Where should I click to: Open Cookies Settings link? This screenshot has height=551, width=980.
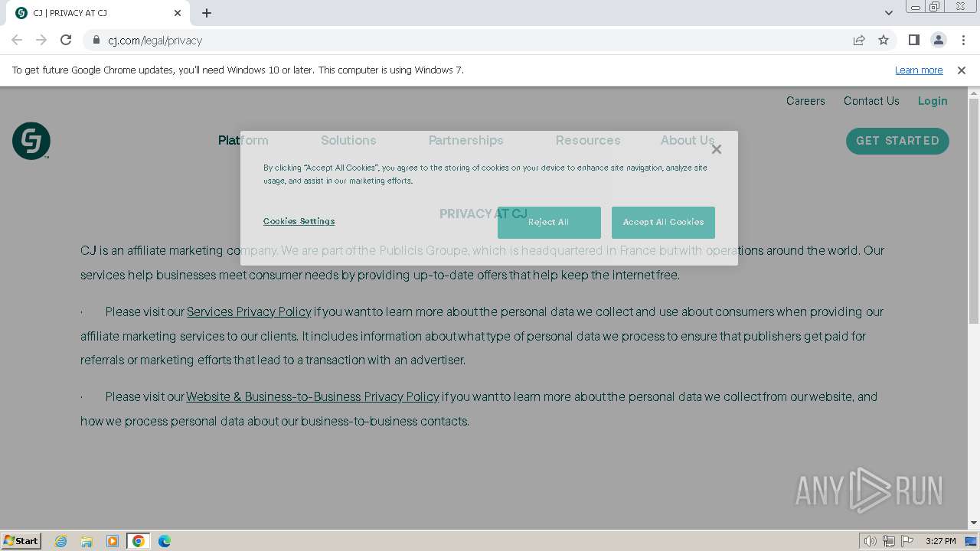299,221
